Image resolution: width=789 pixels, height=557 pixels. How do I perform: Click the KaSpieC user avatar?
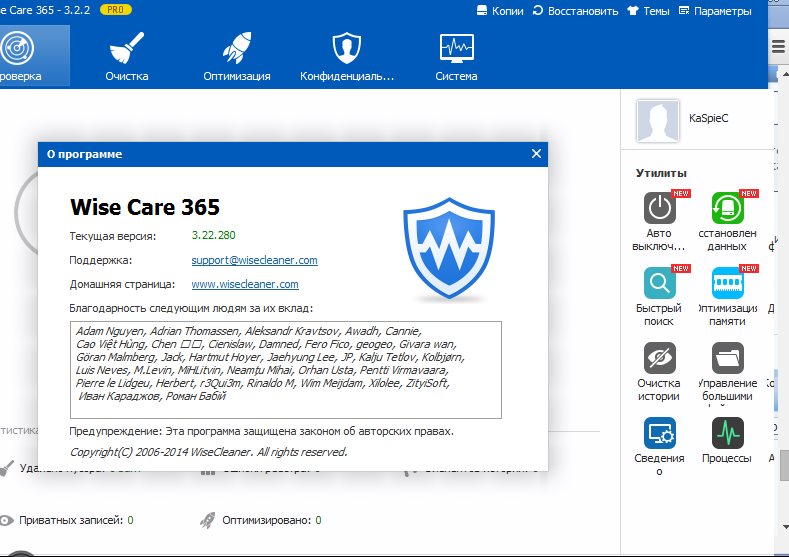tap(657, 121)
